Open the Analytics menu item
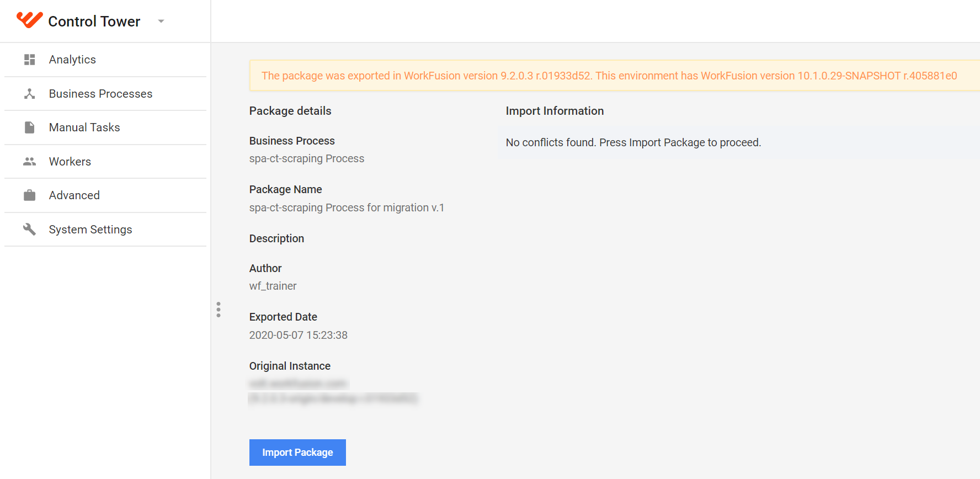 (x=105, y=60)
